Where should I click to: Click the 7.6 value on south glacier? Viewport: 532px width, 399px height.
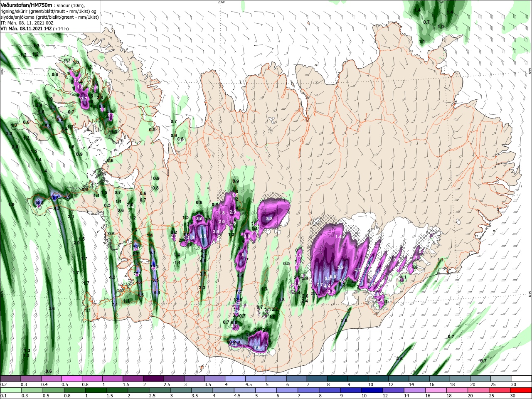pos(257,347)
